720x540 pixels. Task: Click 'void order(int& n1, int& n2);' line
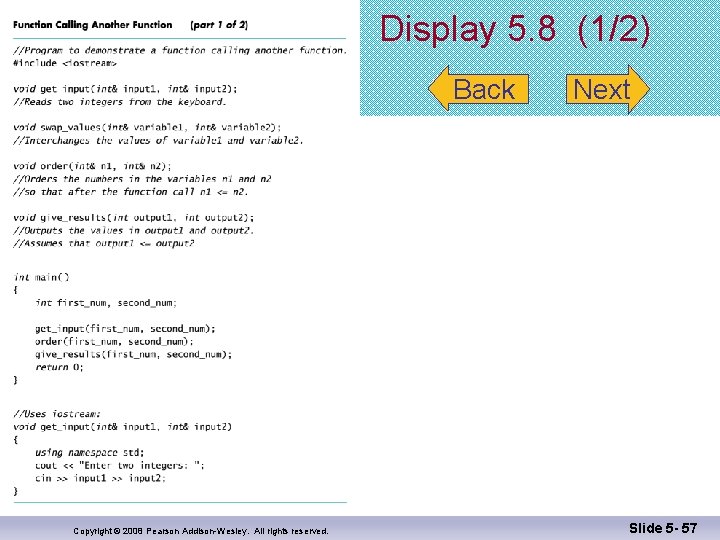[x=92, y=166]
